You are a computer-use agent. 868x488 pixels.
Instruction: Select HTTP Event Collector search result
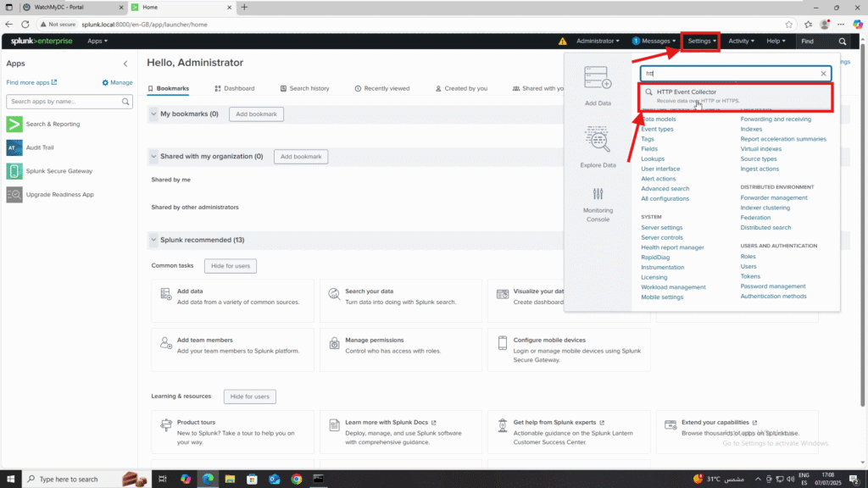point(737,97)
